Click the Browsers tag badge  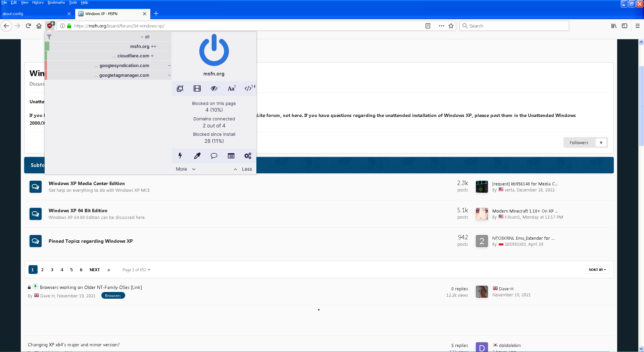113,296
